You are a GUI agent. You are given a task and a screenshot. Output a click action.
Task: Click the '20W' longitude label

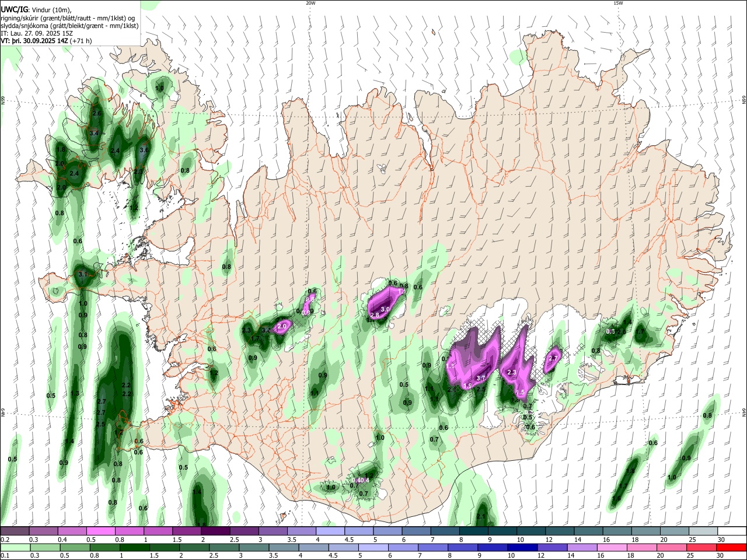point(310,3)
